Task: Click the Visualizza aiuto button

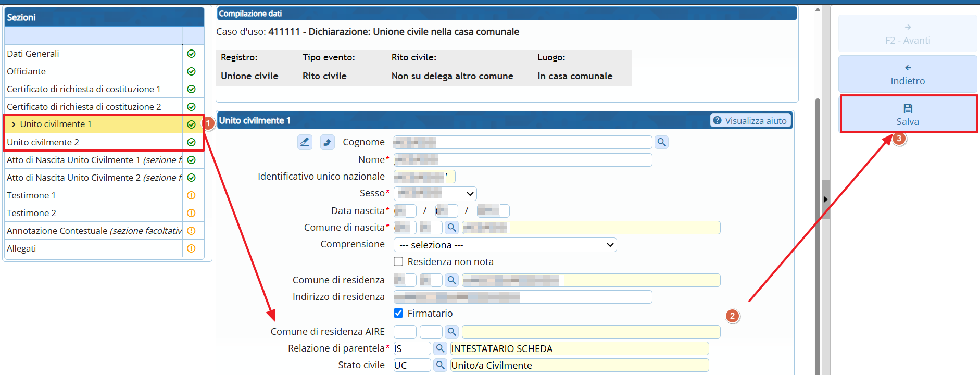Action: click(x=750, y=120)
